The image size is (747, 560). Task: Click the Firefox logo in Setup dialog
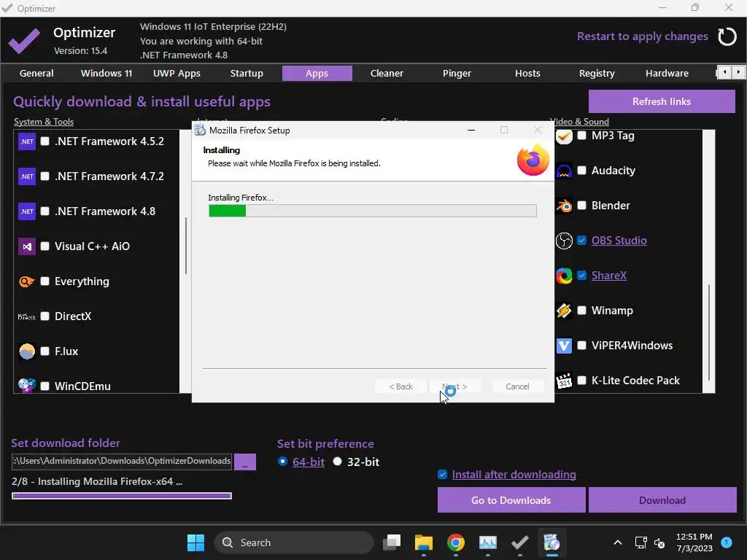(x=533, y=160)
